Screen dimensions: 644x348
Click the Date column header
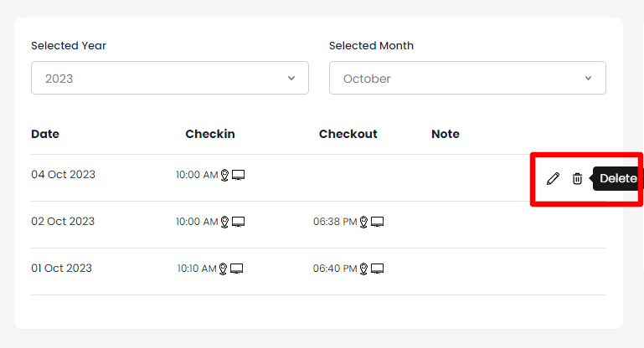[45, 134]
